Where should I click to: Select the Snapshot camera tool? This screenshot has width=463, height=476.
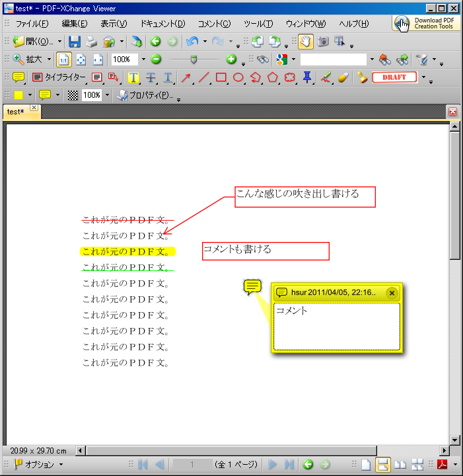[323, 42]
